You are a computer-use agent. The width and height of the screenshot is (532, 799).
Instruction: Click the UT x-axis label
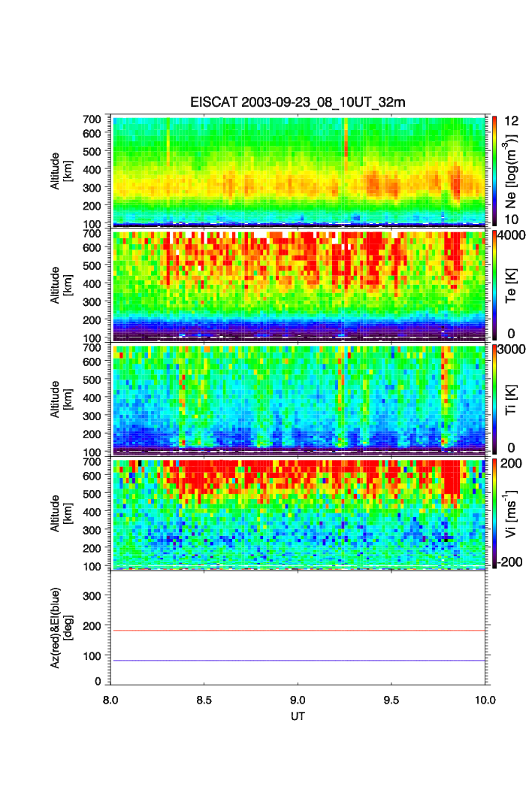pos(298,716)
